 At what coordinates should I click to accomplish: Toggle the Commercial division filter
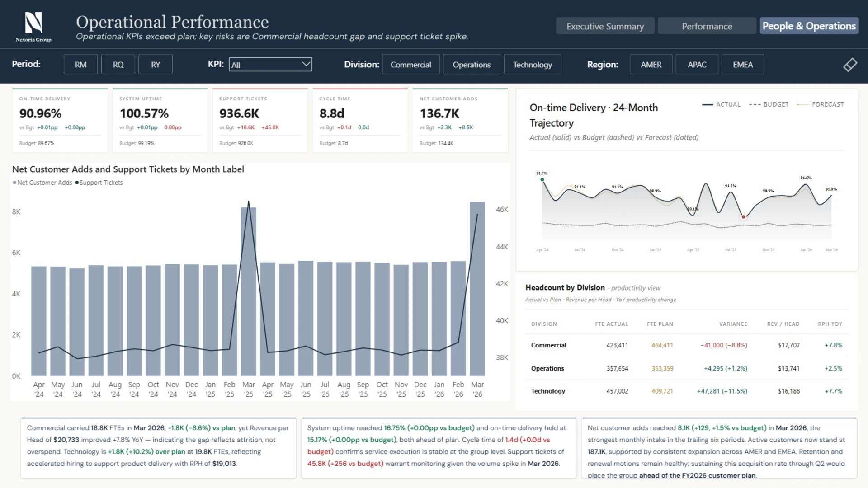[410, 65]
